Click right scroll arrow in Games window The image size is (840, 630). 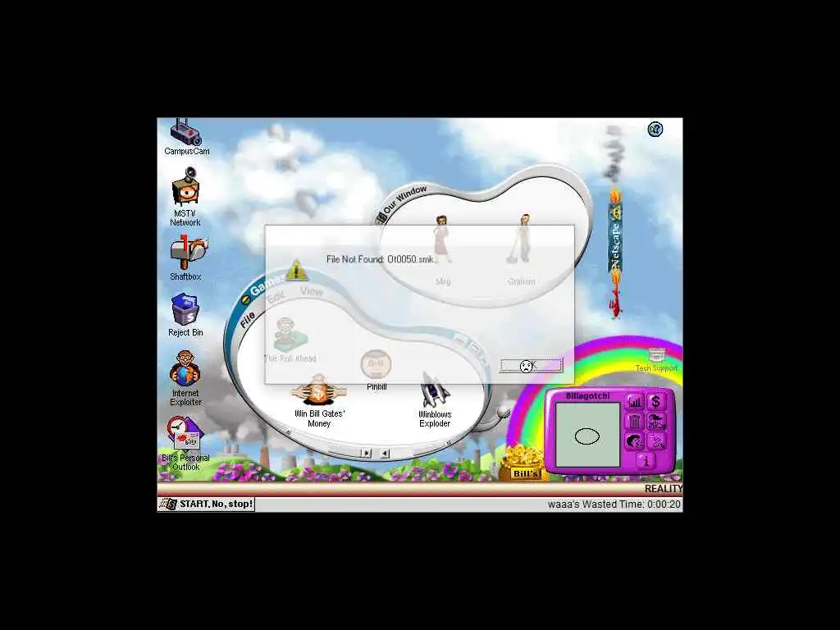(x=366, y=453)
